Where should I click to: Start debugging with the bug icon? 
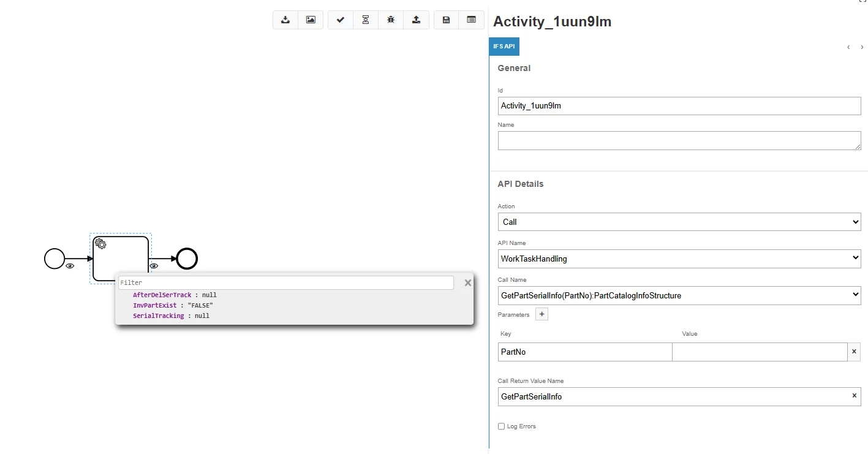(391, 20)
